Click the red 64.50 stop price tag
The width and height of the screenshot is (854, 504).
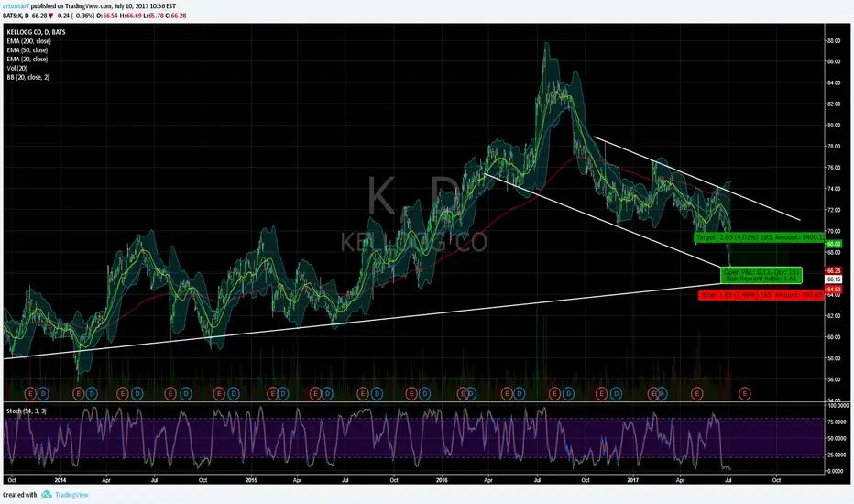(834, 290)
